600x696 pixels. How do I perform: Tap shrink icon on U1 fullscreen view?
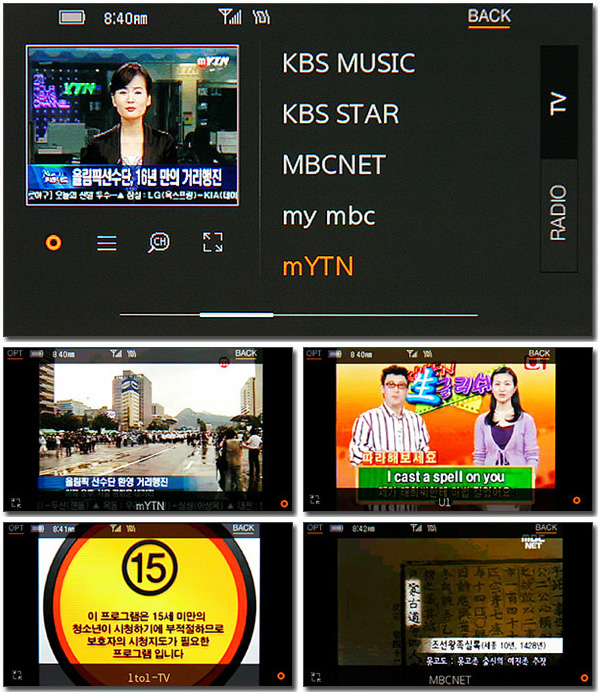click(x=315, y=499)
